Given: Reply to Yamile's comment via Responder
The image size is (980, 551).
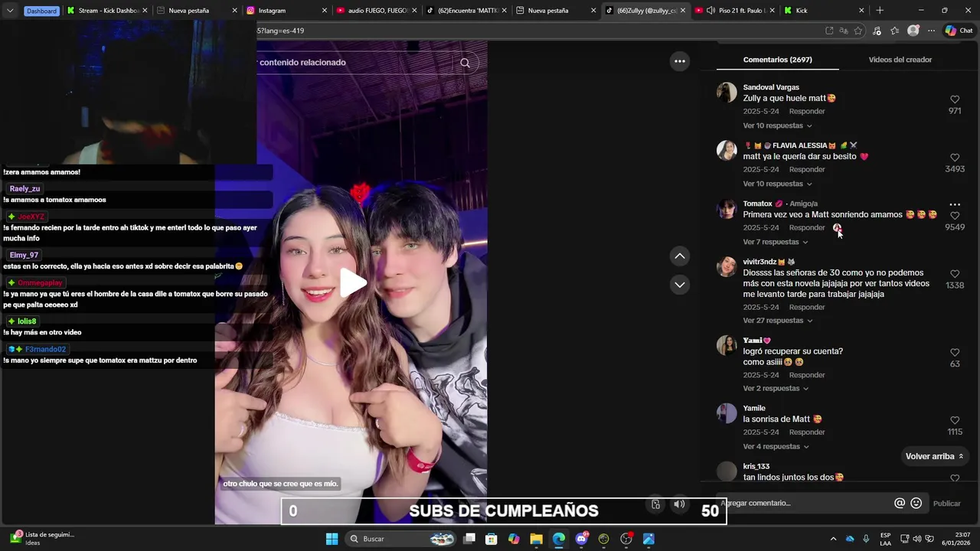Looking at the screenshot, I should point(807,432).
